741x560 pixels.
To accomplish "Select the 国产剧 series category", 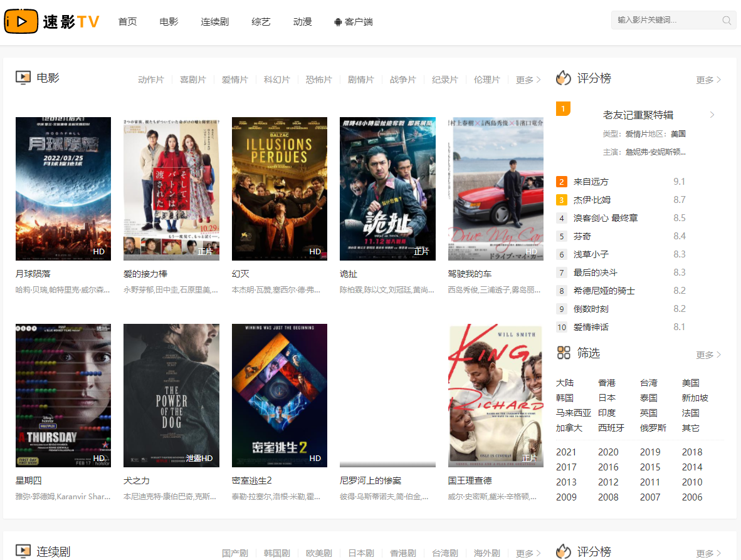I will click(235, 553).
